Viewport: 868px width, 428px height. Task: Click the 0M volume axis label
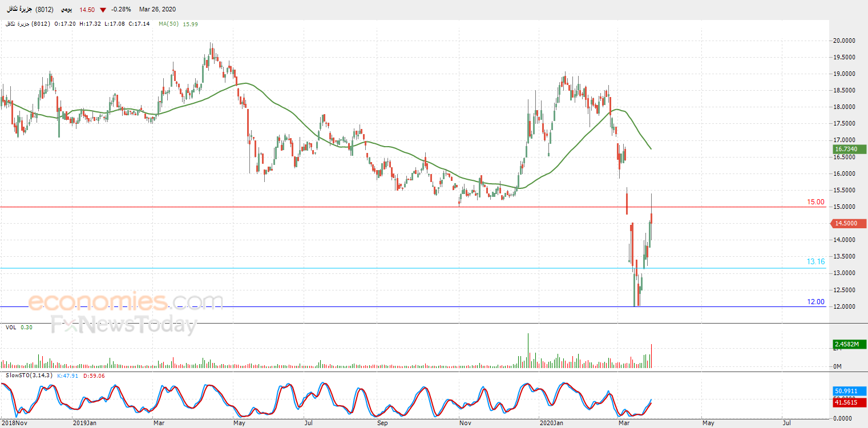coord(838,366)
